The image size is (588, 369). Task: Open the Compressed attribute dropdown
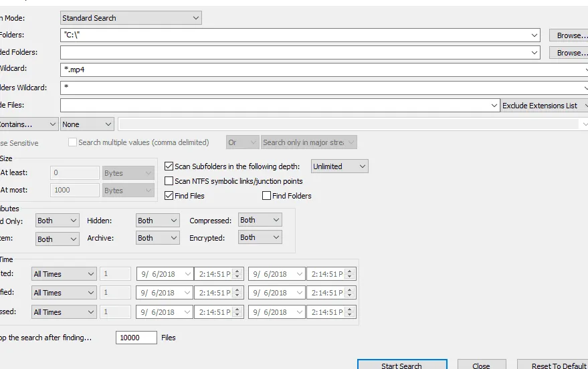click(x=260, y=220)
